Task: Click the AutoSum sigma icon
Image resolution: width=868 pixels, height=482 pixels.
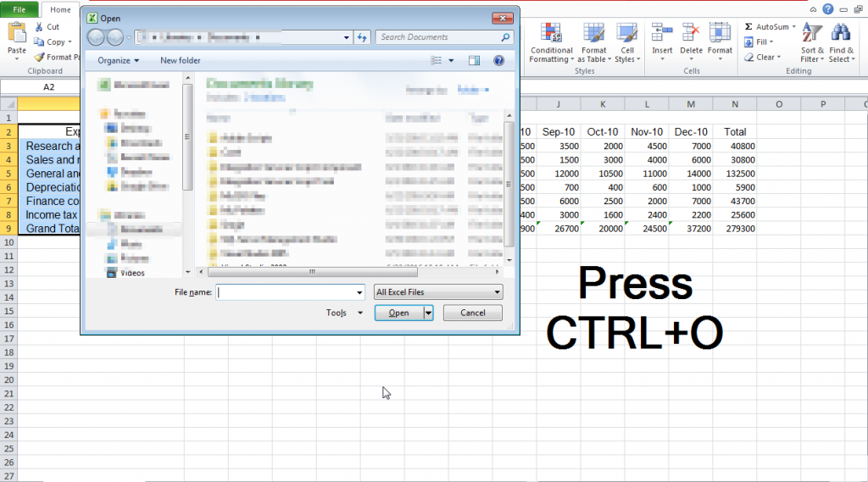Action: pyautogui.click(x=748, y=26)
